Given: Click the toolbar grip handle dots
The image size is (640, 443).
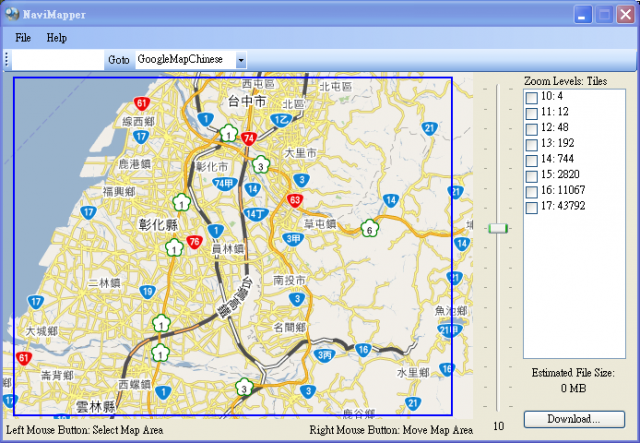Looking at the screenshot, I should pyautogui.click(x=7, y=60).
